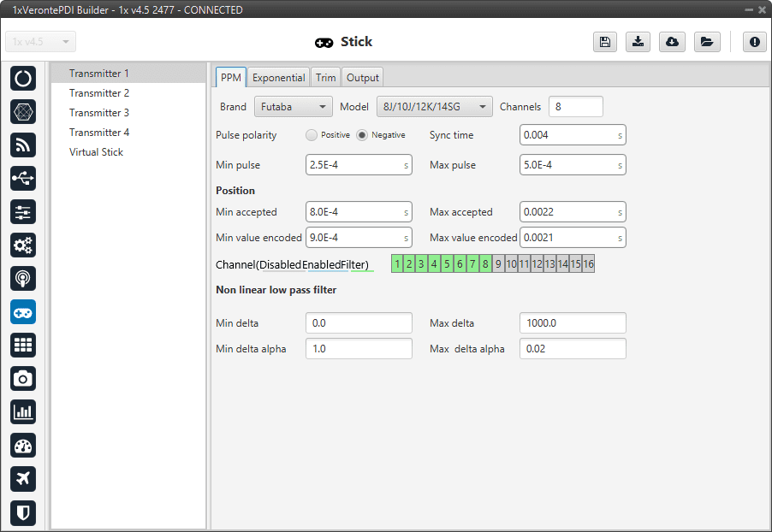Click the Min delta field
Screen dimensions: 772x532
pos(359,322)
